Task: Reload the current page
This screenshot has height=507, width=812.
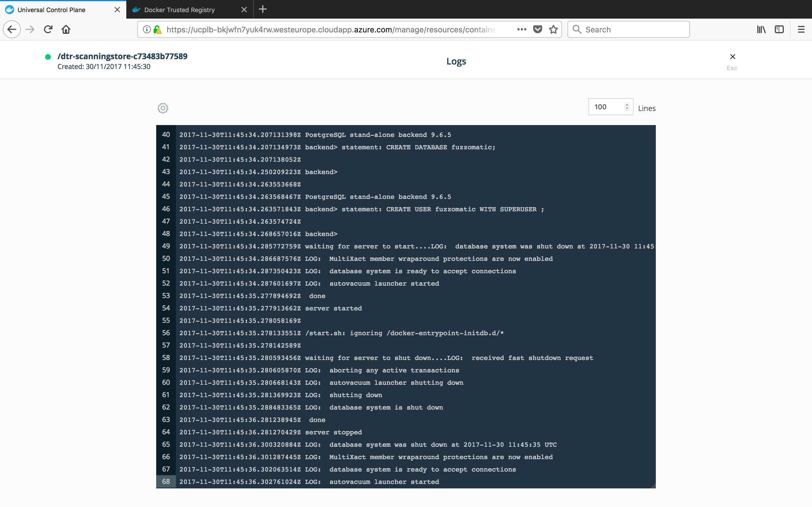Action: [x=48, y=29]
